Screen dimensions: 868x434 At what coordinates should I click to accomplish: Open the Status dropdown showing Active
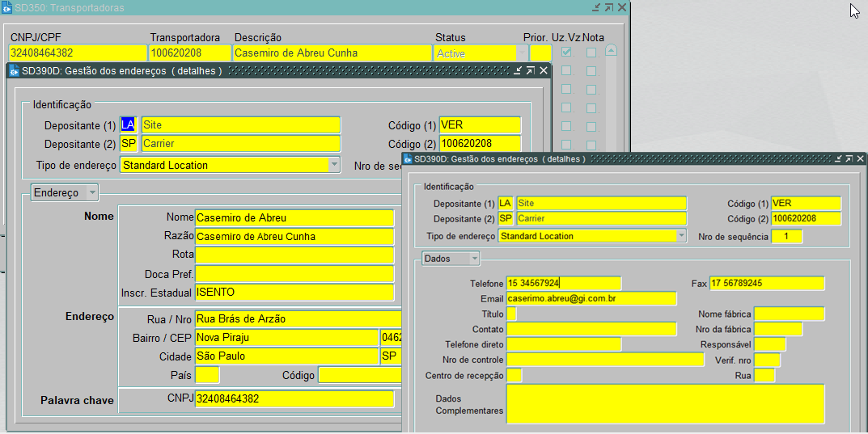tap(522, 53)
